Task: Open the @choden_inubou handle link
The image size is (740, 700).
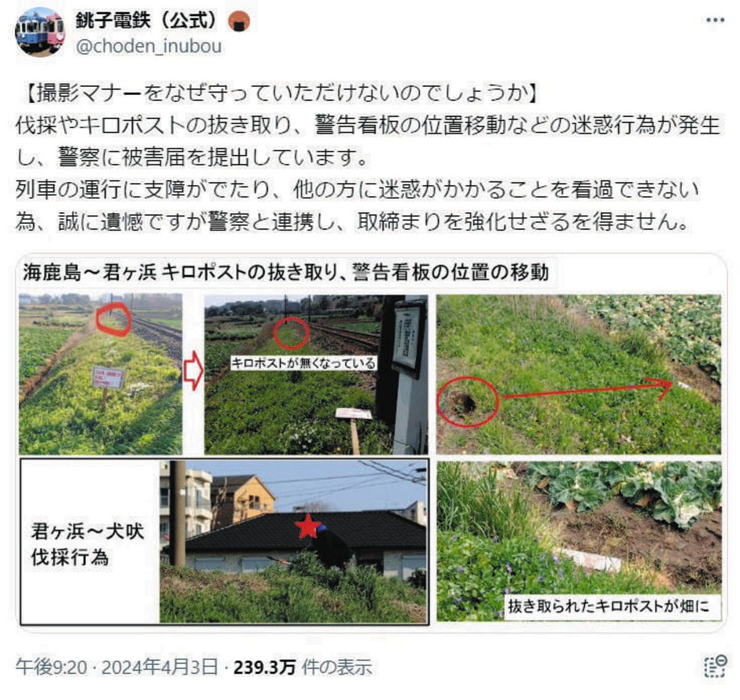Action: (x=148, y=46)
